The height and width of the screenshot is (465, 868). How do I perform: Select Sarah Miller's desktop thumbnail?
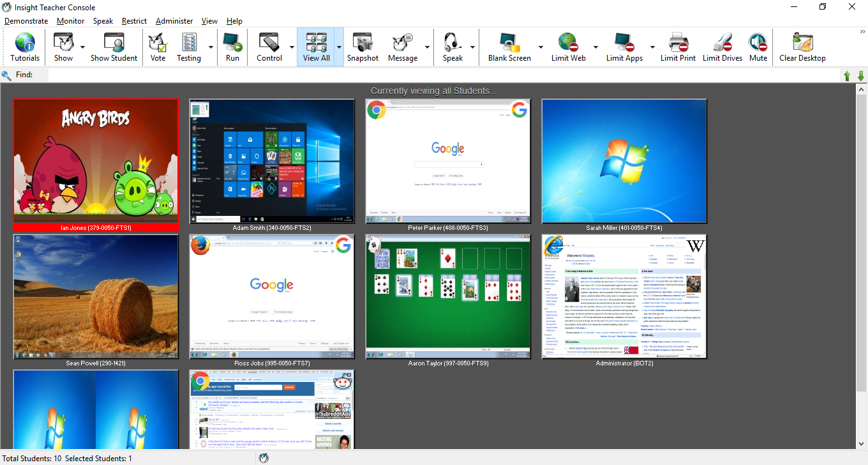click(624, 161)
